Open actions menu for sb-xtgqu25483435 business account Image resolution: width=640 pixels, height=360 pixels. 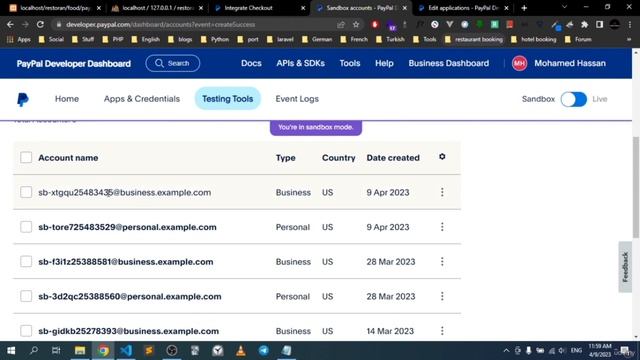tap(442, 192)
